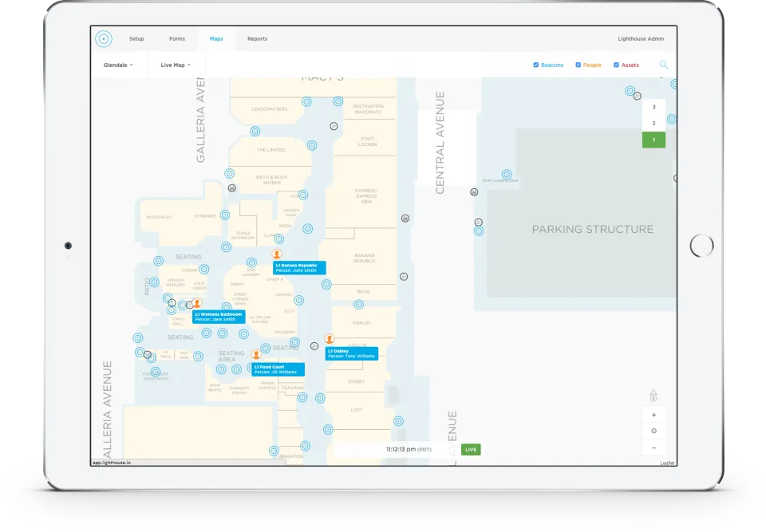Click the grey asset marker below Dick's Loading Dock
The image size is (766, 532).
pyautogui.click(x=474, y=192)
